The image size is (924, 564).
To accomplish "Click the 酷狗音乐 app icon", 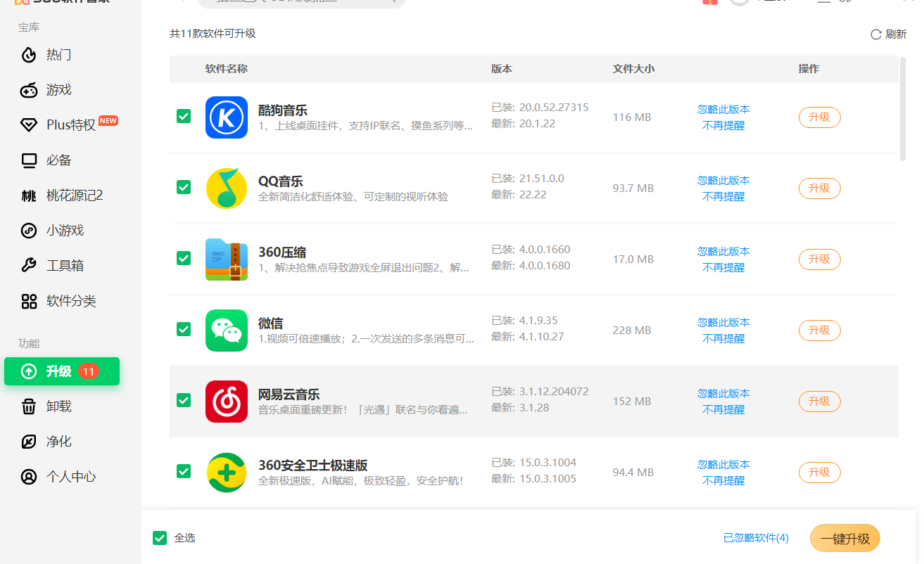I will coord(227,117).
